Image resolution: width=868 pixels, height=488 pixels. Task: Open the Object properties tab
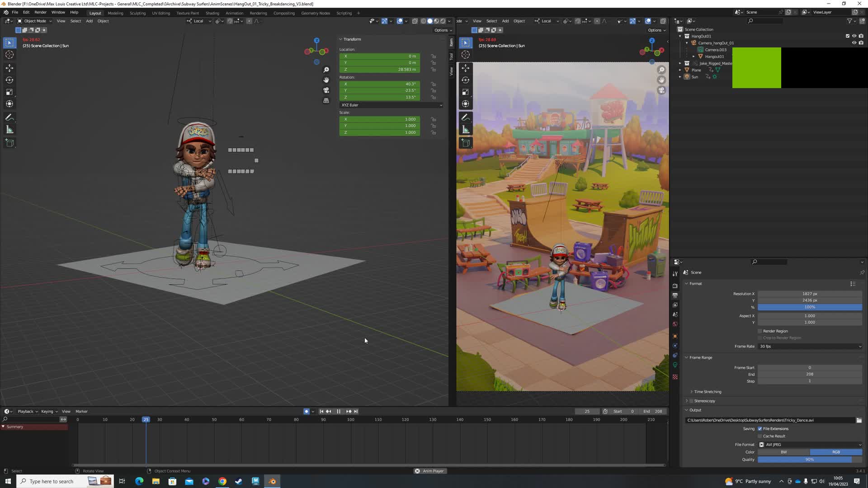675,336
